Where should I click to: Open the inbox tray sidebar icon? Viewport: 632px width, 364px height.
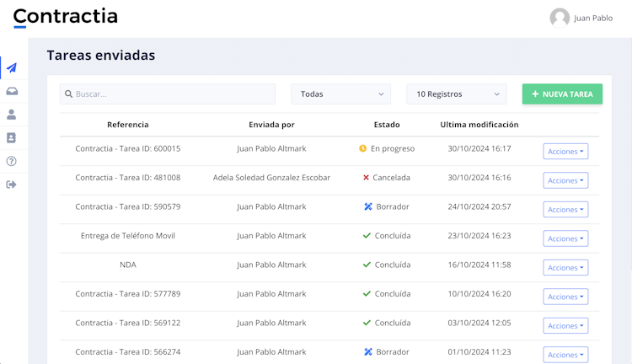click(12, 91)
